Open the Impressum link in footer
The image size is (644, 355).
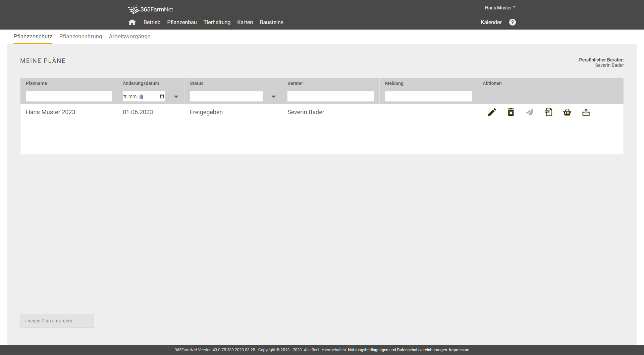459,350
